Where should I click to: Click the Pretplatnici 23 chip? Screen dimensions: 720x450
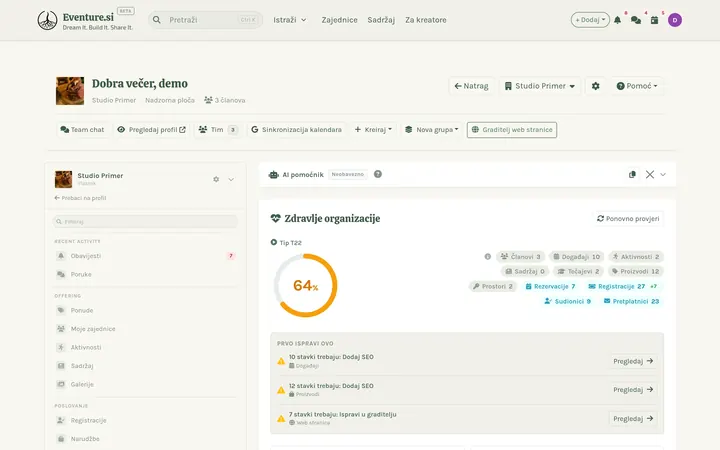[x=631, y=301]
